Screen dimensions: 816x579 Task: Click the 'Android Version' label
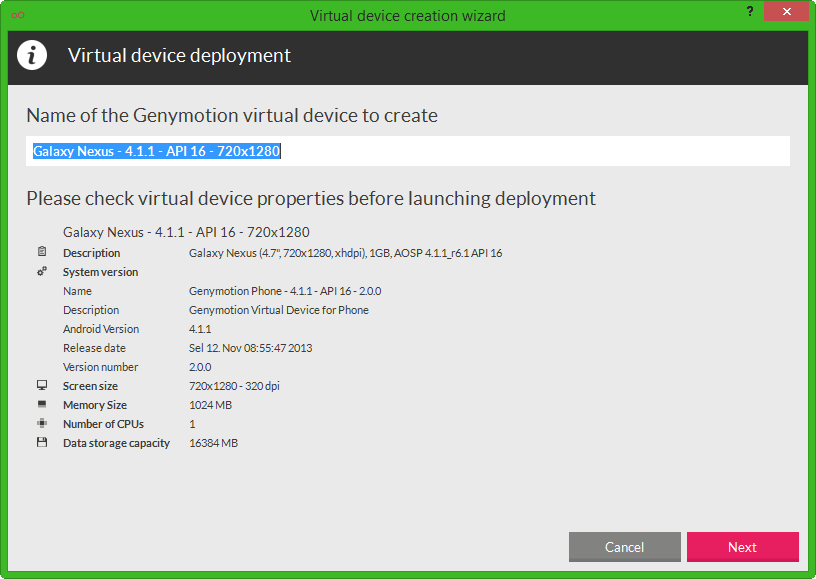(x=101, y=329)
